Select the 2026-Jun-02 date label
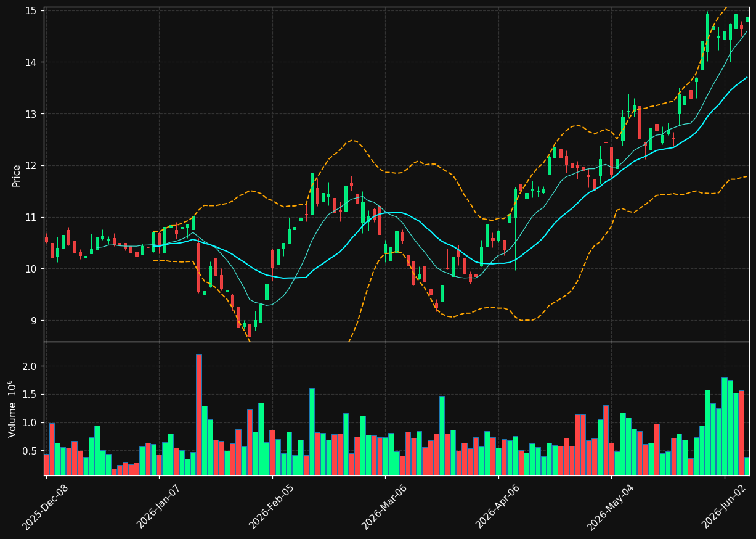The width and height of the screenshot is (756, 539). [x=725, y=507]
